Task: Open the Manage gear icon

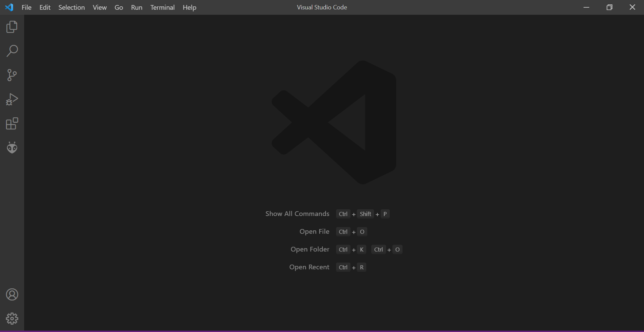Action: coord(12,319)
